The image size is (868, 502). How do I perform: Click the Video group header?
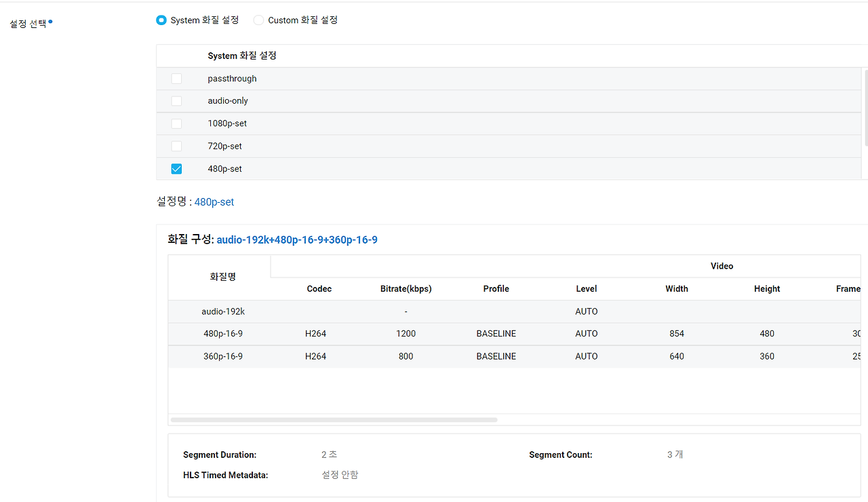722,266
